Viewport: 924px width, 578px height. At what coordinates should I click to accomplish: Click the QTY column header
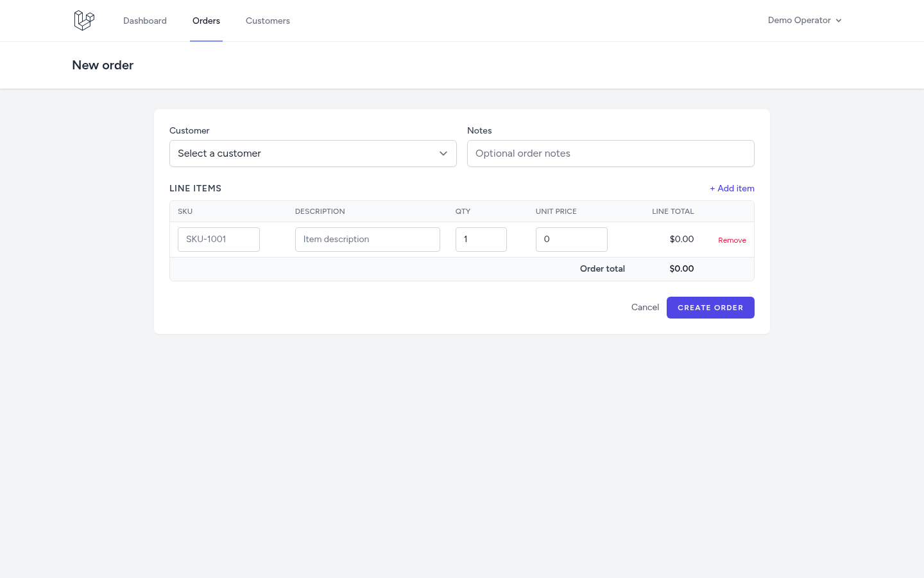coord(463,211)
